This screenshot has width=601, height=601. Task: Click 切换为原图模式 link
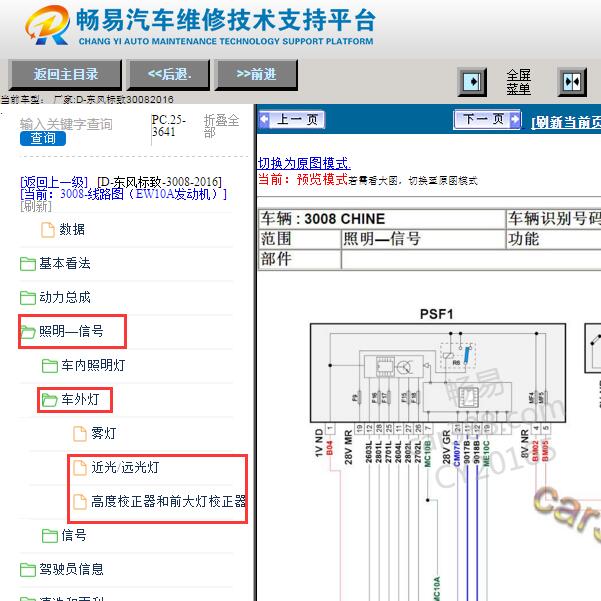click(x=304, y=163)
